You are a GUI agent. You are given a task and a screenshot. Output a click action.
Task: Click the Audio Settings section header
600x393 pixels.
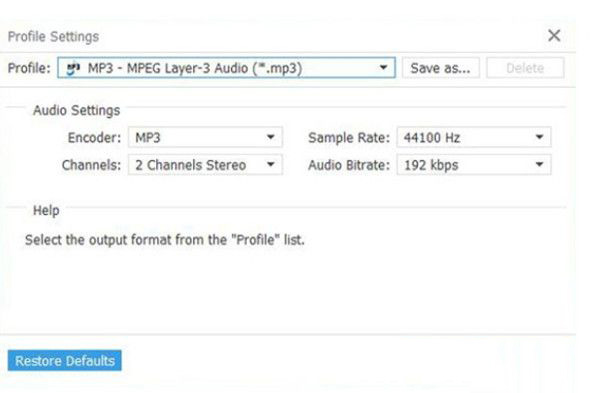pyautogui.click(x=77, y=110)
